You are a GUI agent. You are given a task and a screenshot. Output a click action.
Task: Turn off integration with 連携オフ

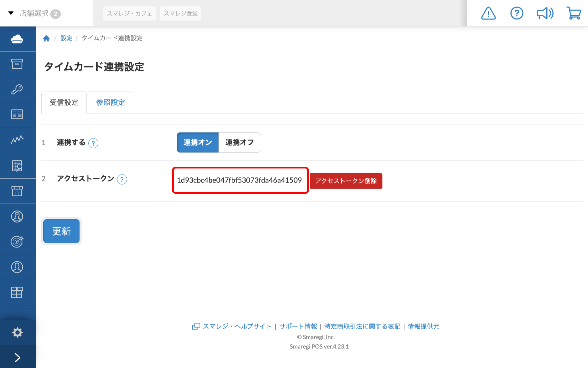click(240, 142)
